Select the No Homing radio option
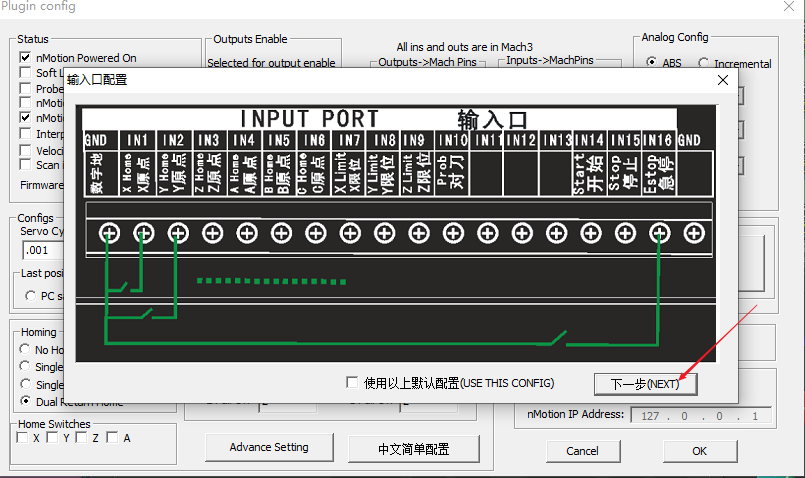805x478 pixels. coord(25,349)
